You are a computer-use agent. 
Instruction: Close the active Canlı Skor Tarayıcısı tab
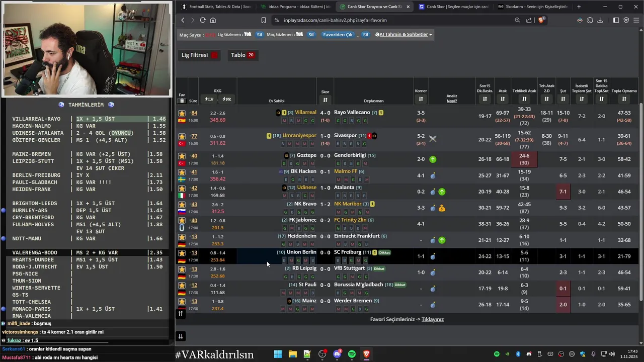[408, 7]
